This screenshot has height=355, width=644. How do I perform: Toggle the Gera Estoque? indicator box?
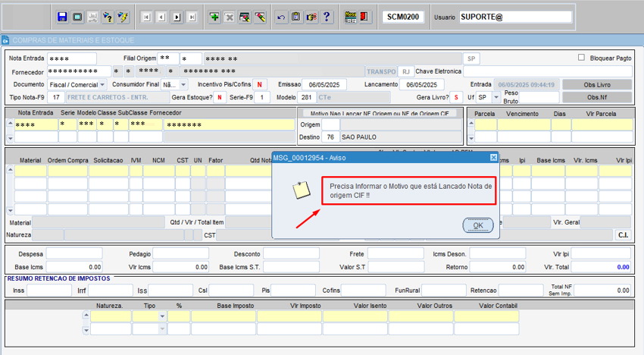point(219,98)
